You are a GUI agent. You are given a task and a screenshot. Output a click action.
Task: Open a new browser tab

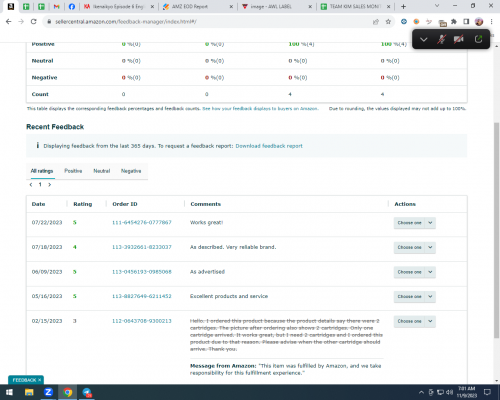pos(403,6)
